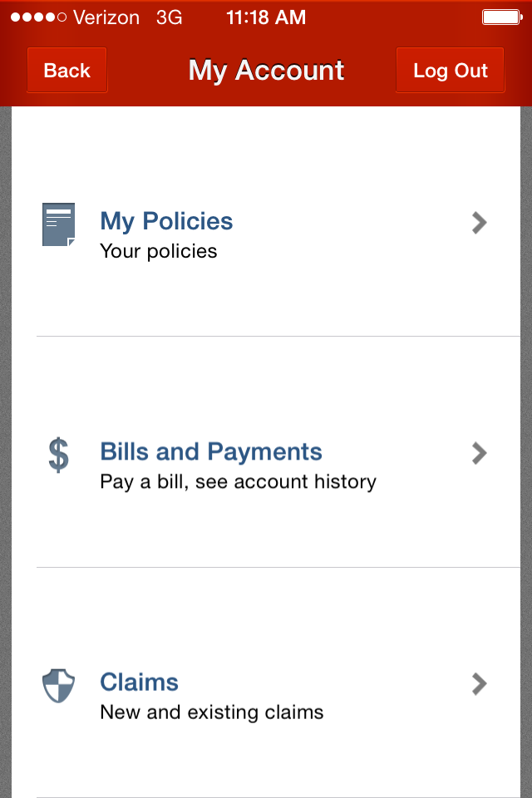Expand My Policies with its chevron arrow
The image size is (532, 798).
click(x=479, y=223)
